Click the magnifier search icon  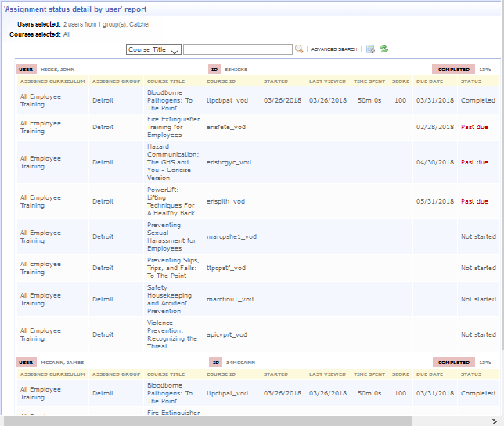click(299, 49)
